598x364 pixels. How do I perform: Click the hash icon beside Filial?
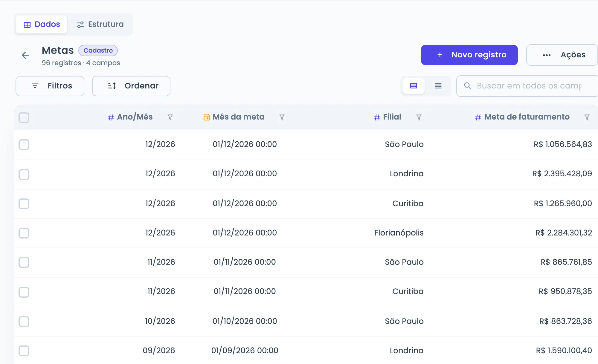(377, 117)
